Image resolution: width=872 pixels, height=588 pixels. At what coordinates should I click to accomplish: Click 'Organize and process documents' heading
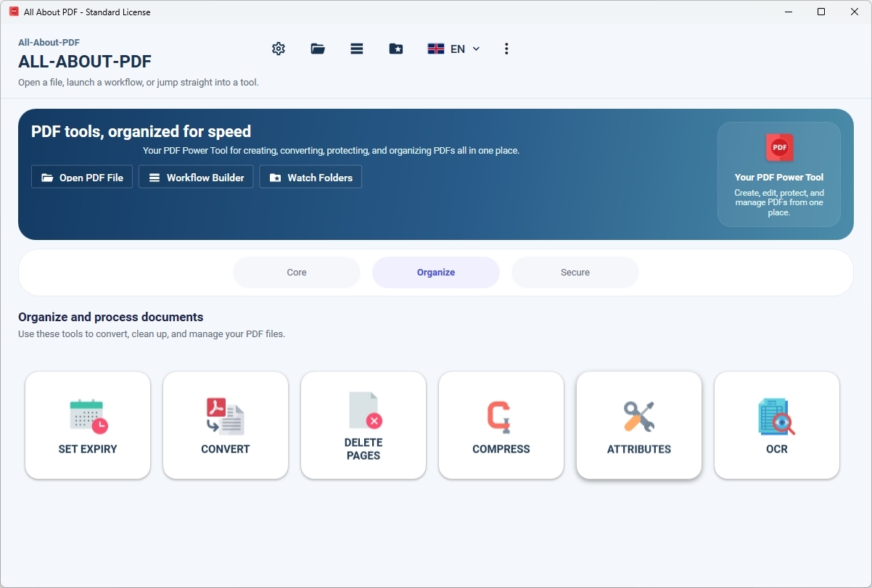[111, 317]
